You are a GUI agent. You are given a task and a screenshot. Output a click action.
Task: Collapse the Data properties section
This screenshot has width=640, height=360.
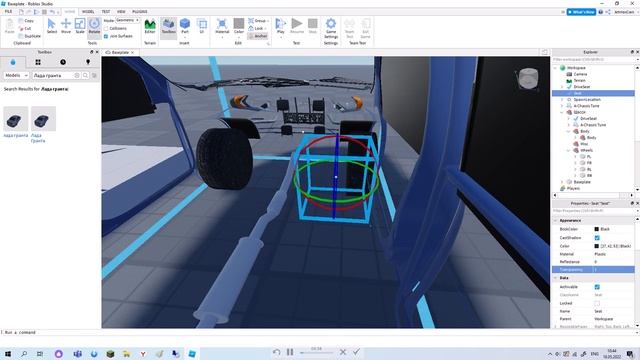coord(556,278)
